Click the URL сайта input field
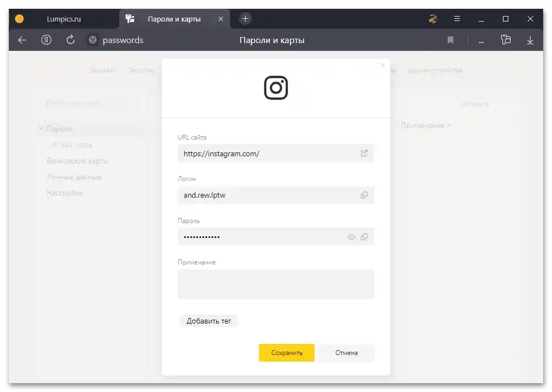 pos(275,153)
